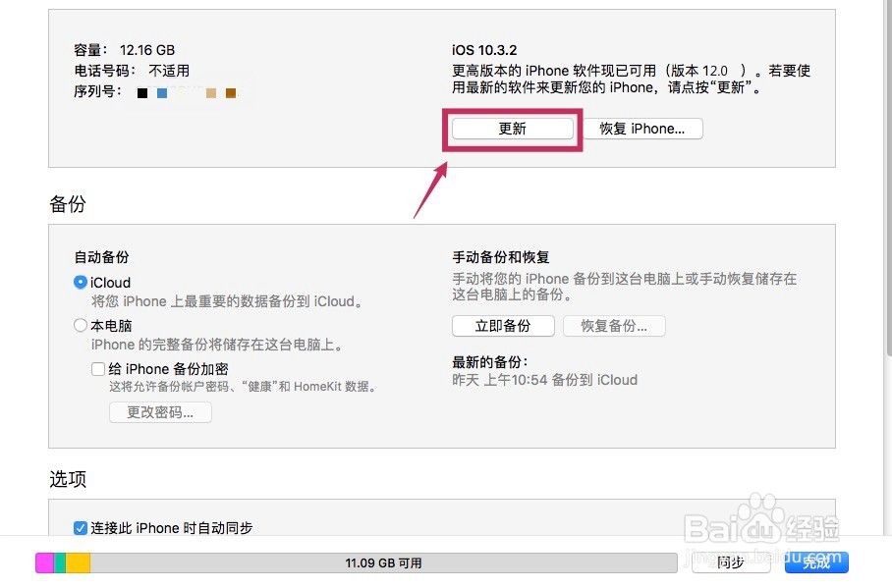Click the 11.09 GB 可用 capacity bar

click(383, 562)
